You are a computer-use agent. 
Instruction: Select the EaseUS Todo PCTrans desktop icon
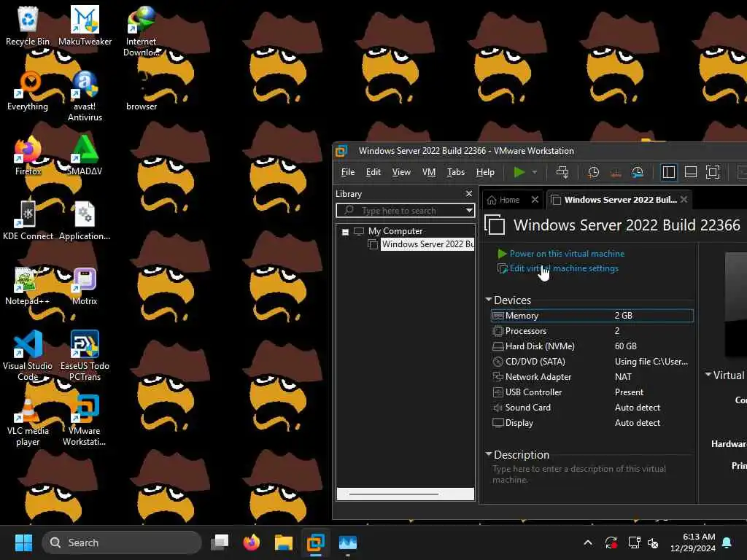(85, 355)
